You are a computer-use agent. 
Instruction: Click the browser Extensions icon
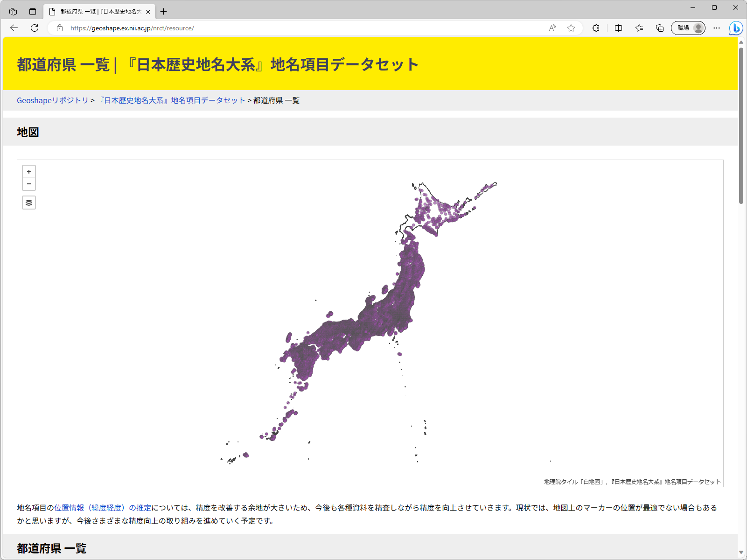point(596,28)
